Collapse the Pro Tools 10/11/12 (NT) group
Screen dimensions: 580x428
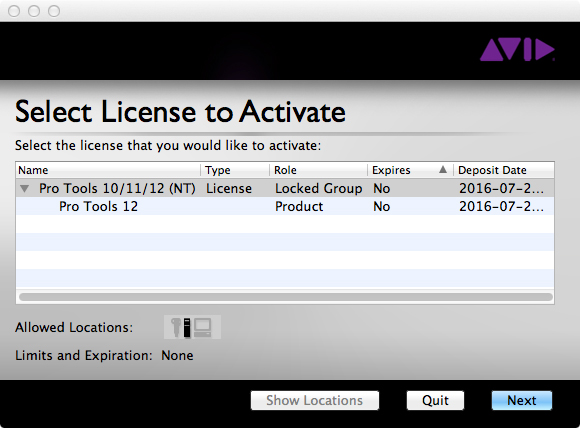(x=25, y=189)
